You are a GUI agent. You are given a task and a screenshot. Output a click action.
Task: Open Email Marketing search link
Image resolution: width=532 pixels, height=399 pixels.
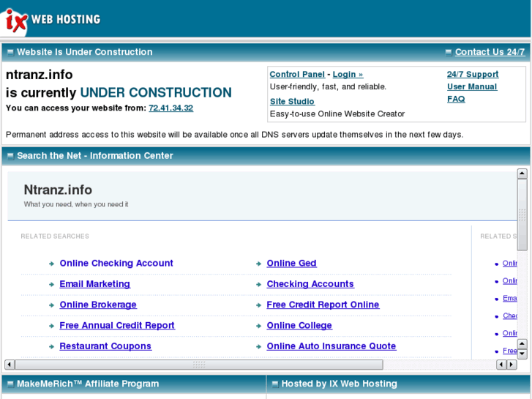tap(95, 284)
